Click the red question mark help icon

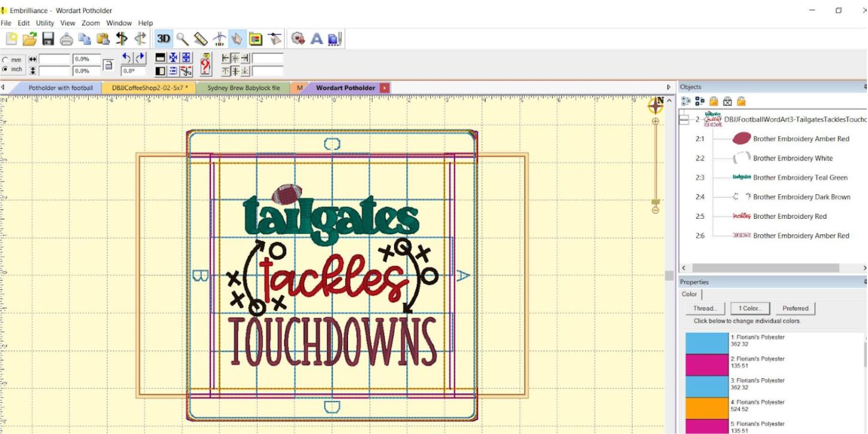click(x=205, y=64)
